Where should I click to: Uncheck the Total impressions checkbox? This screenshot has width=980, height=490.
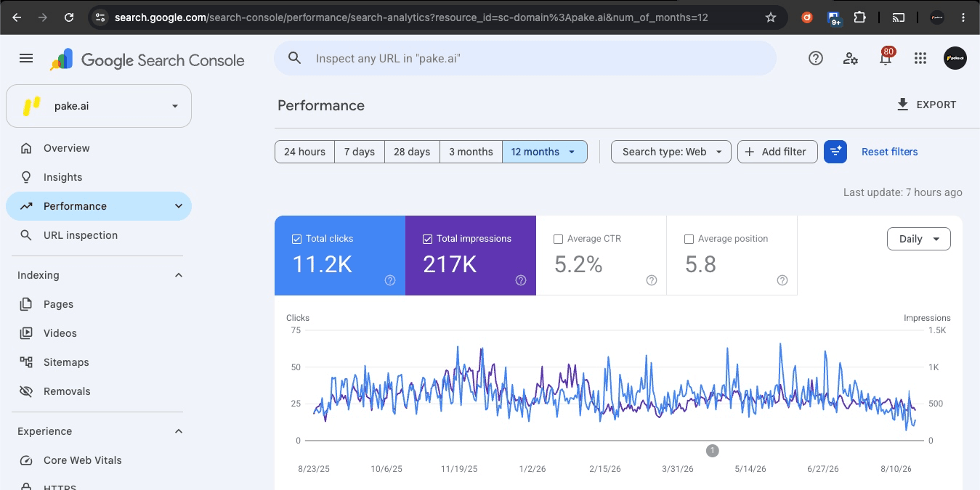click(x=427, y=239)
